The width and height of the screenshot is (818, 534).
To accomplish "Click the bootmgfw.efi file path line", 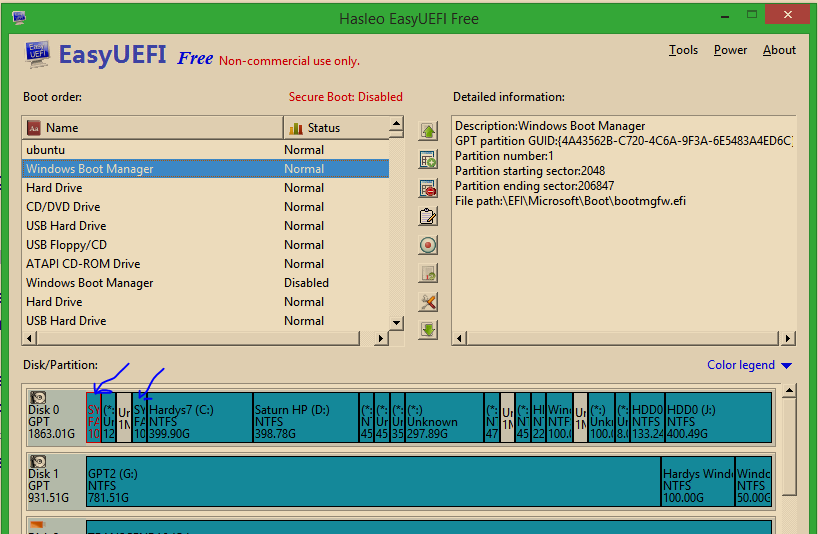I will coord(570,201).
